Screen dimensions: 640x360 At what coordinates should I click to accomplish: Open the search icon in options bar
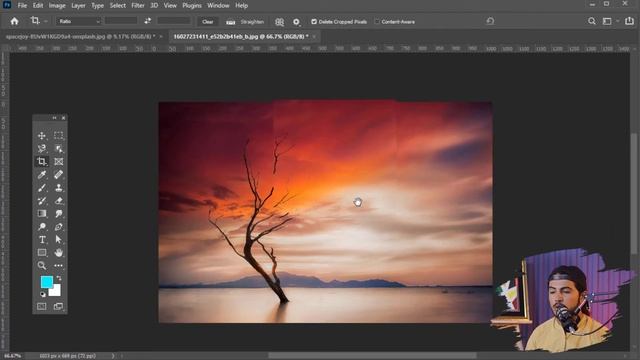[x=591, y=21]
